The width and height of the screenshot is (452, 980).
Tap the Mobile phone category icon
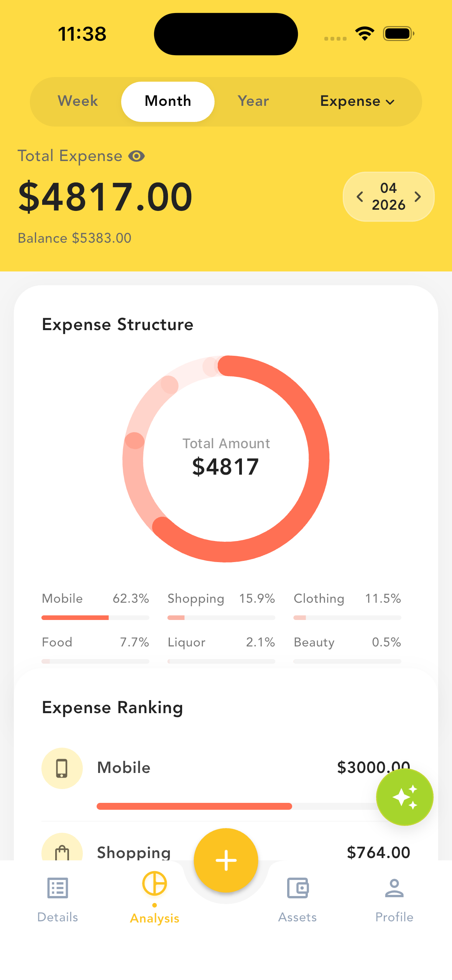[x=62, y=768]
